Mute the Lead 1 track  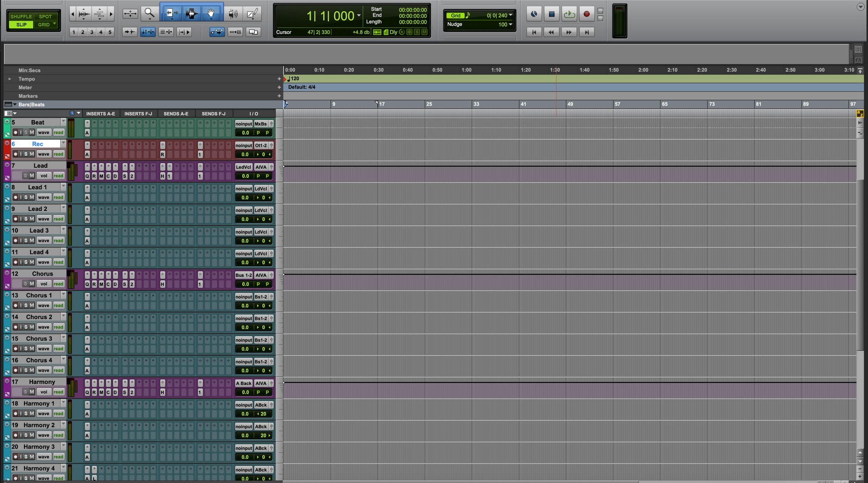click(32, 197)
